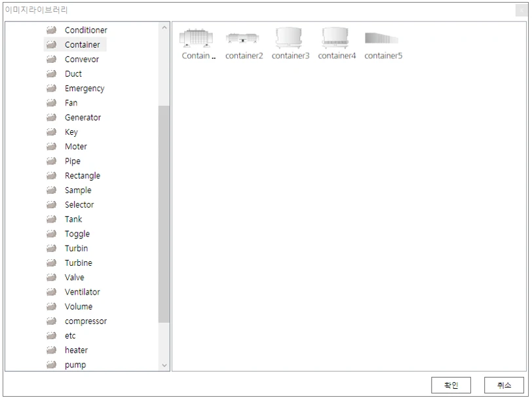
Task: Click the category list scroll-up arrow
Action: (164, 27)
